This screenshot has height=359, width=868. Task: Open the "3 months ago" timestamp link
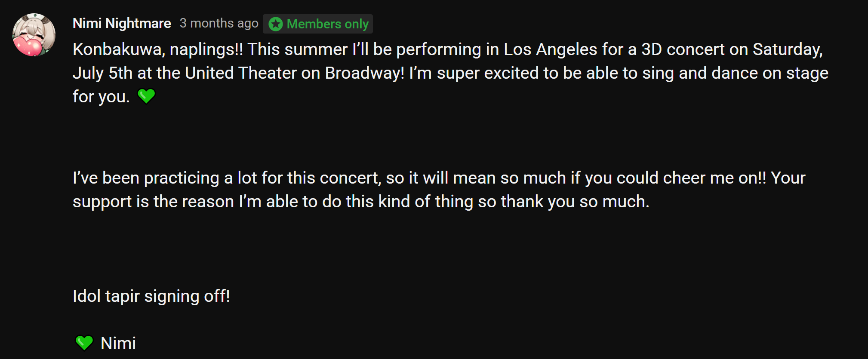219,23
